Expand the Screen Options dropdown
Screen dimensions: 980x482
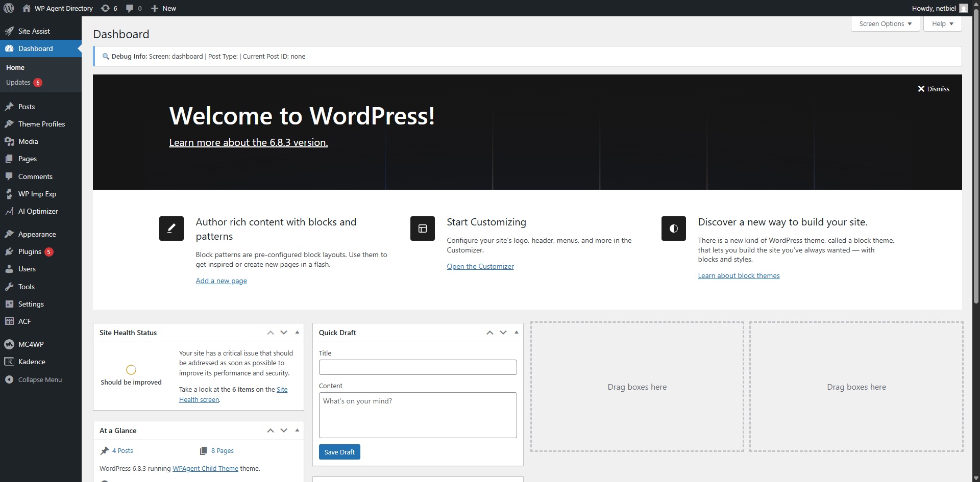click(885, 24)
